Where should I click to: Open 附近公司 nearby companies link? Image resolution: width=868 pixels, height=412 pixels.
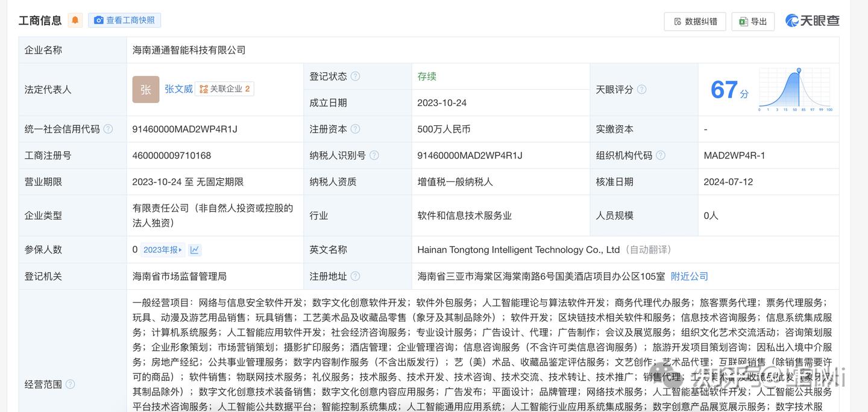690,276
